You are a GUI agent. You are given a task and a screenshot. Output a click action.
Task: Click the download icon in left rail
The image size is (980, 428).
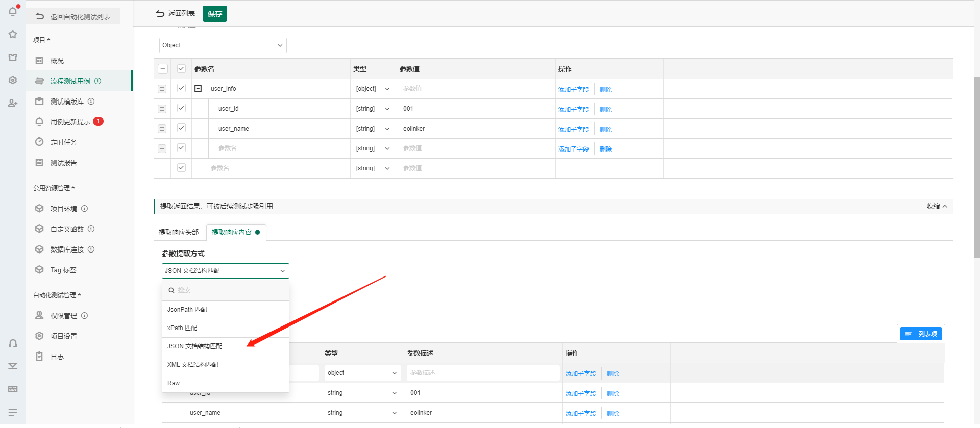13,366
